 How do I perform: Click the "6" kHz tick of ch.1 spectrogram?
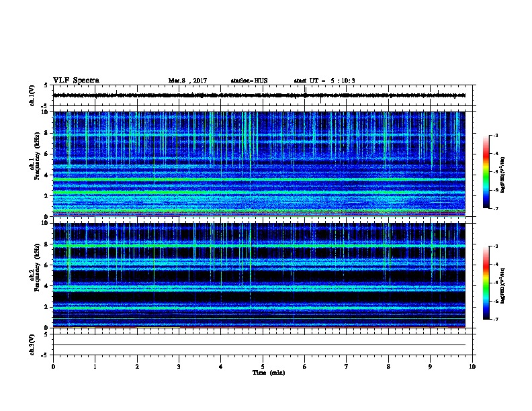pyautogui.click(x=47, y=154)
